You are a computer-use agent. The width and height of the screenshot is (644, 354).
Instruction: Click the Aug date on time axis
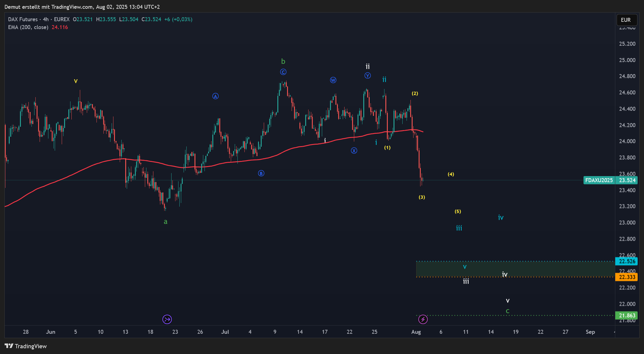click(x=416, y=332)
